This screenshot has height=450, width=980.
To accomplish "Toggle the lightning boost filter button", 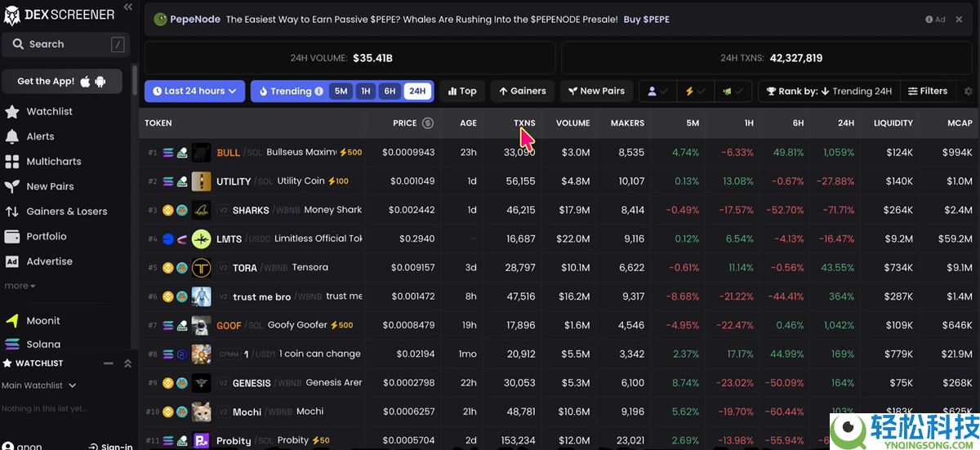I will click(x=695, y=91).
